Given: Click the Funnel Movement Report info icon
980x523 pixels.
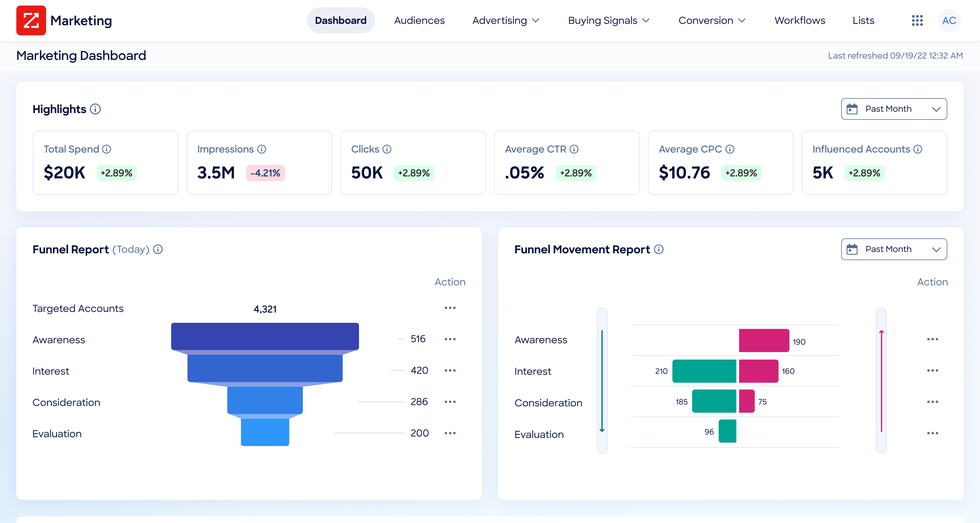Looking at the screenshot, I should pyautogui.click(x=658, y=249).
